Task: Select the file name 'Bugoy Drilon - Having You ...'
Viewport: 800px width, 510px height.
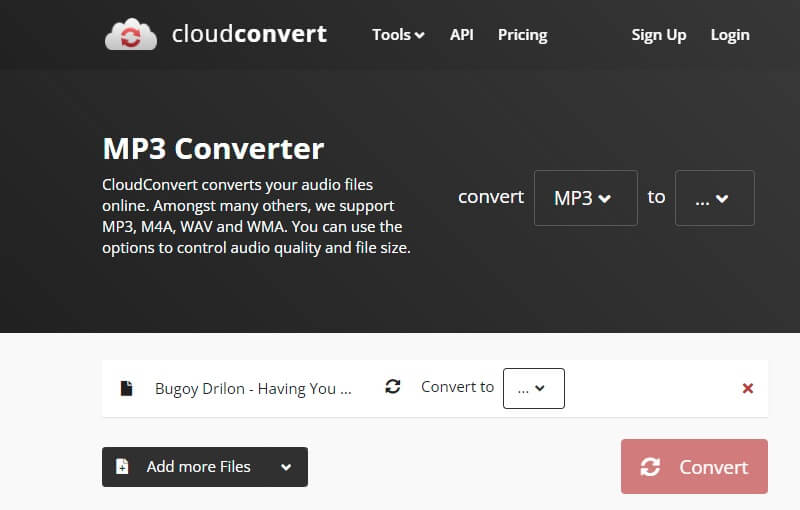Action: pos(253,389)
